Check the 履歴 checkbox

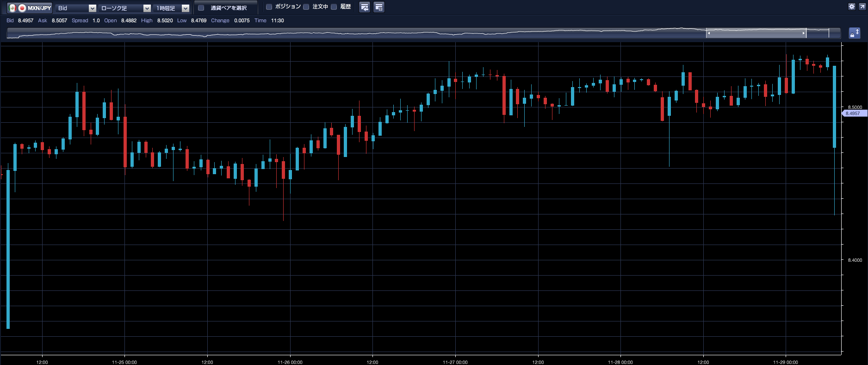[334, 7]
